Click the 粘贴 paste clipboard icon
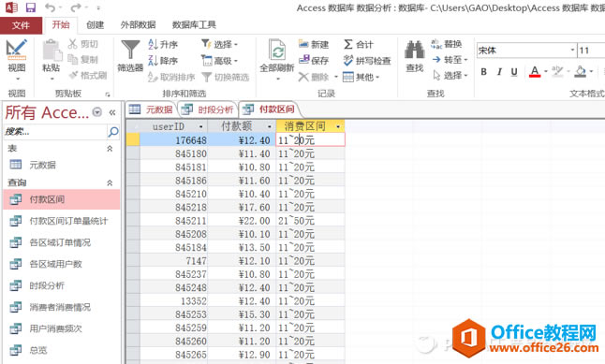 click(52, 51)
